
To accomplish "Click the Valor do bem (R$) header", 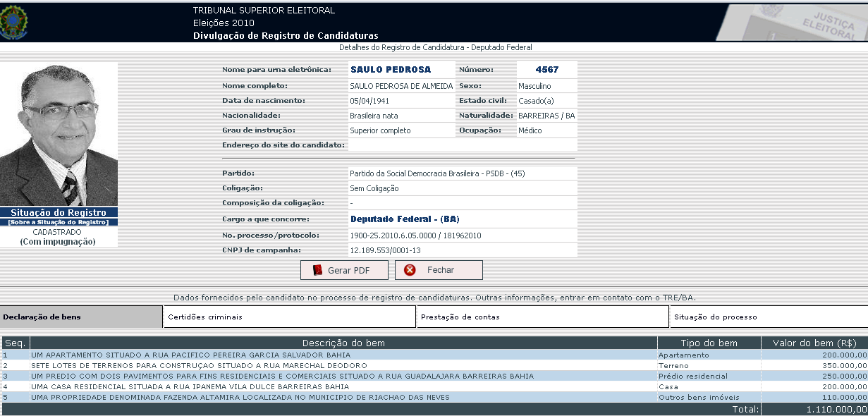I will coord(814,343).
